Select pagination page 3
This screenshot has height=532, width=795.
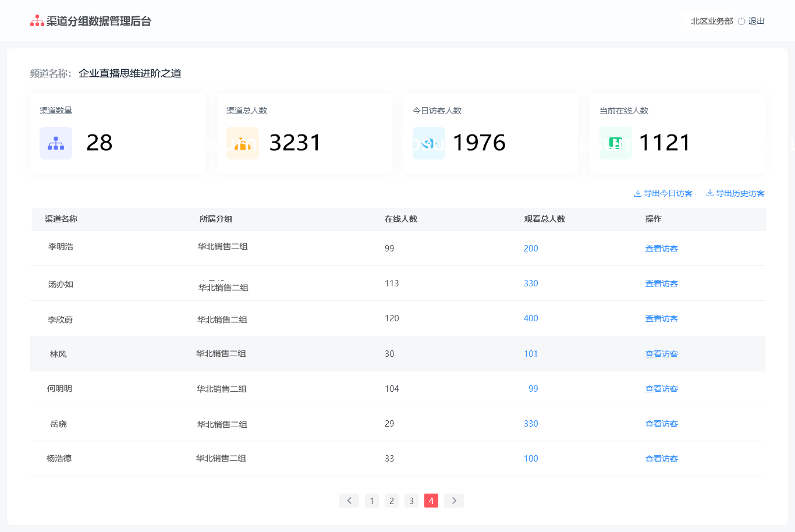click(x=411, y=501)
